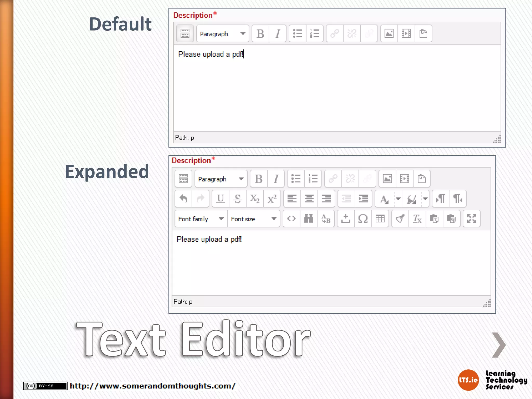This screenshot has width=532, height=399.
Task: Align text left
Action: coord(292,199)
